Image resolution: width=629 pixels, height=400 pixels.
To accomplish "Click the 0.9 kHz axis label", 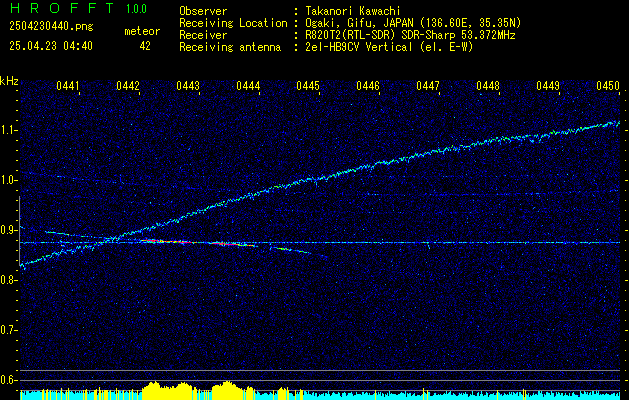I will click(8, 230).
